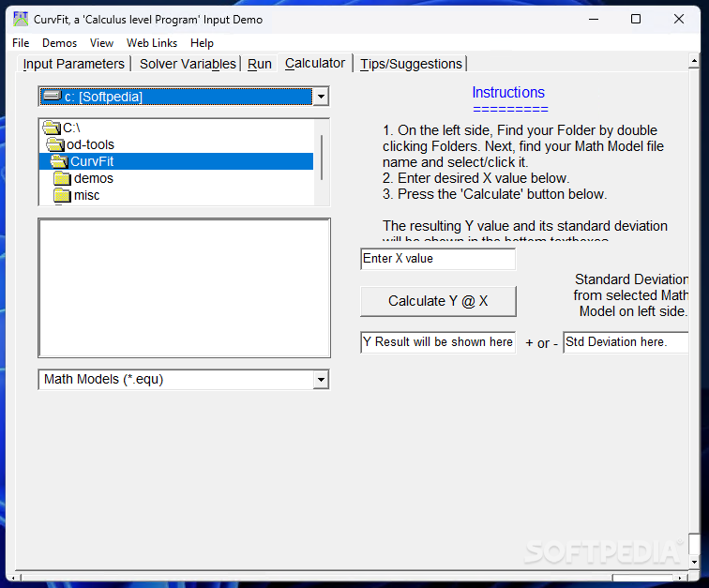Click the '2. Enter desired X value below' line
The height and width of the screenshot is (588, 709).
(x=476, y=178)
